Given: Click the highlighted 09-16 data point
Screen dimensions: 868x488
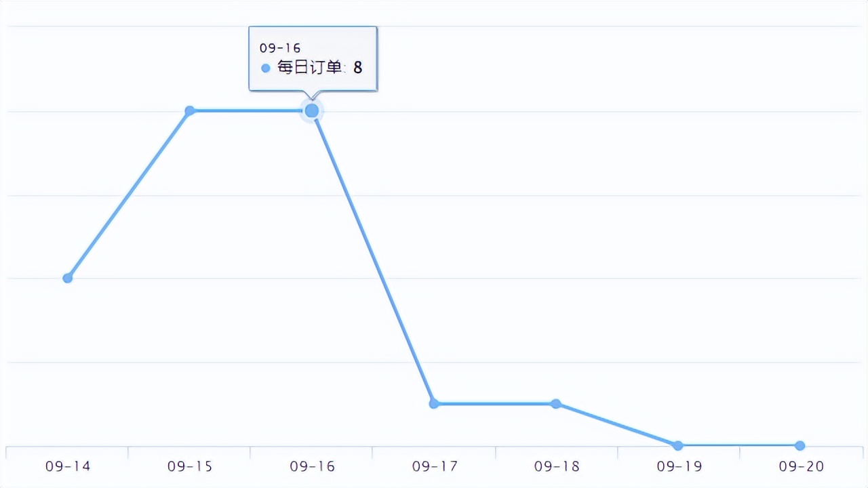Looking at the screenshot, I should pyautogui.click(x=312, y=110).
